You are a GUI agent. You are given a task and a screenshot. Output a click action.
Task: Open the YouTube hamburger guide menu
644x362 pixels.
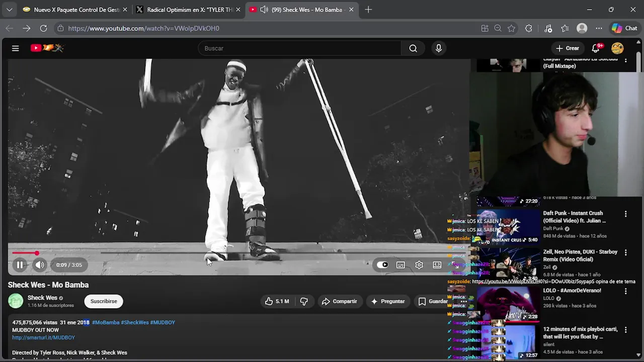coord(16,48)
